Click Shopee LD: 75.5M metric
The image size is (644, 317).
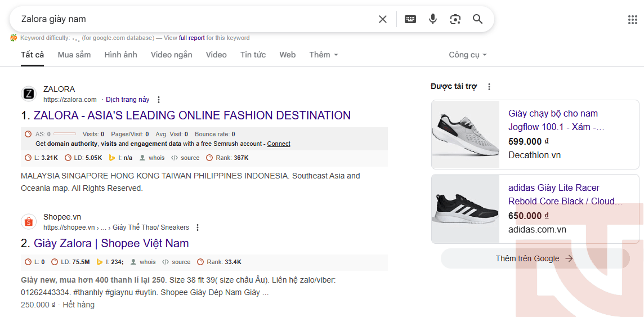[70, 262]
